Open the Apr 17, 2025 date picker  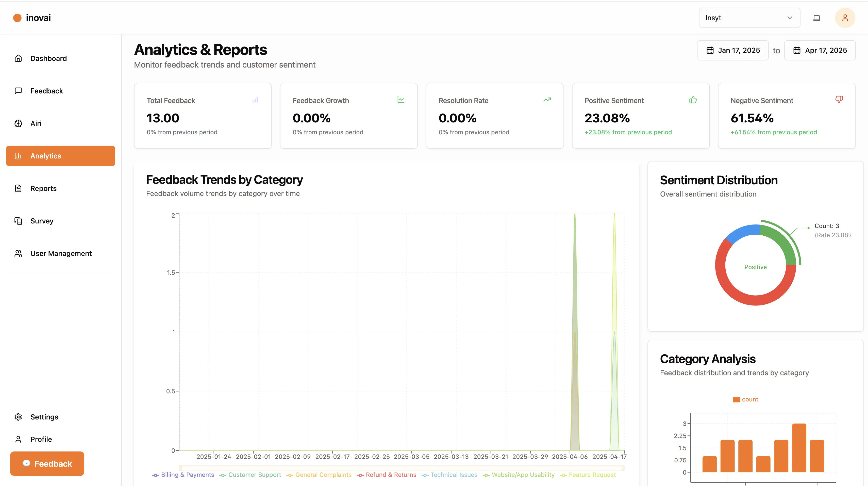(x=820, y=50)
